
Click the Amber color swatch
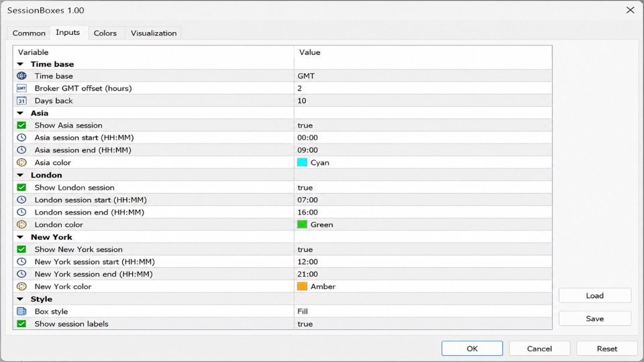[x=303, y=286]
